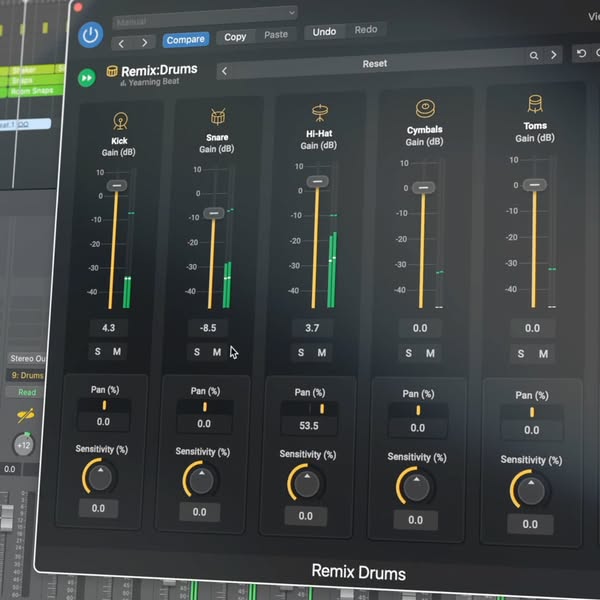600x600 pixels.
Task: Click the +12 pan knob in mixer
Action: click(x=24, y=445)
